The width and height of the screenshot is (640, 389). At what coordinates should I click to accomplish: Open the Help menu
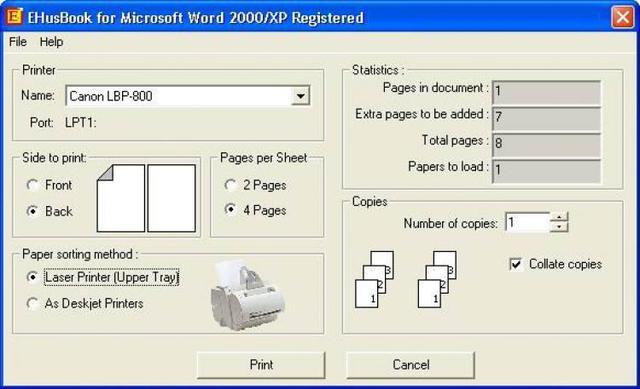pyautogui.click(x=51, y=42)
